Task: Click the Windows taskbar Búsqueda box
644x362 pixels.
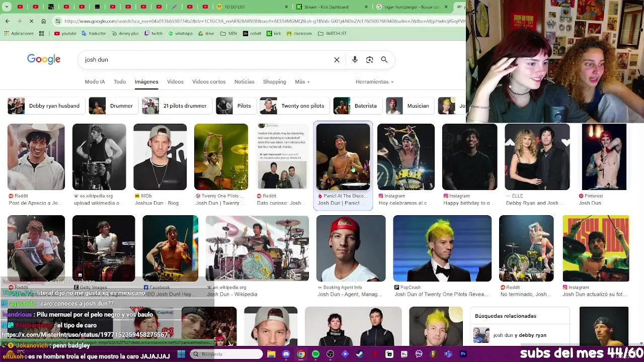Action: pos(226,354)
